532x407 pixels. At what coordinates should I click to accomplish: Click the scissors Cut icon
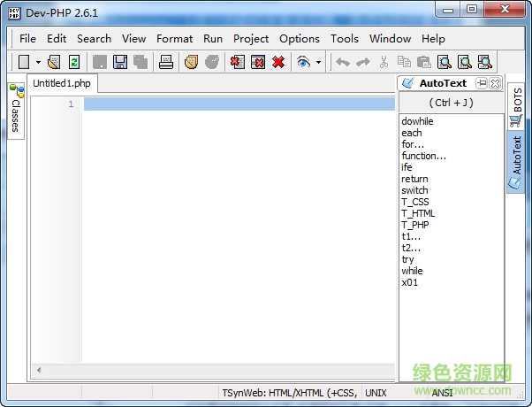(384, 62)
